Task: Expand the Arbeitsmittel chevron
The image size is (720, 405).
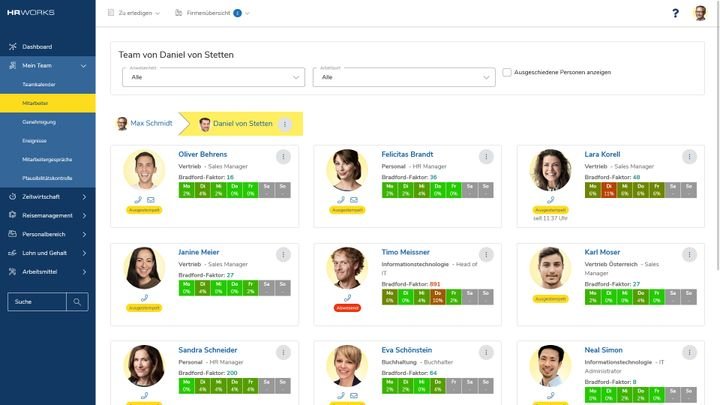Action: point(84,271)
